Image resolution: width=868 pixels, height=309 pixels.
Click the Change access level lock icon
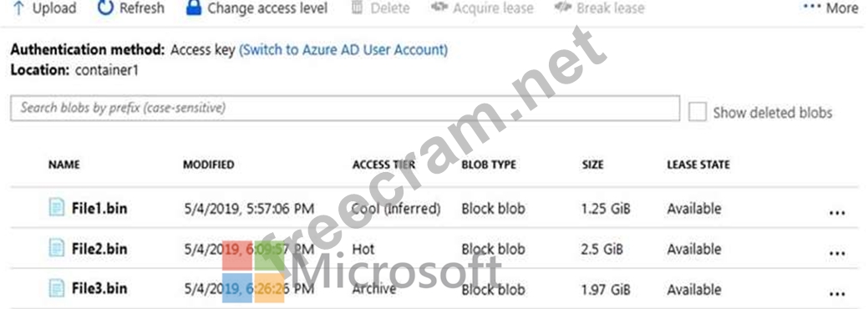click(194, 8)
